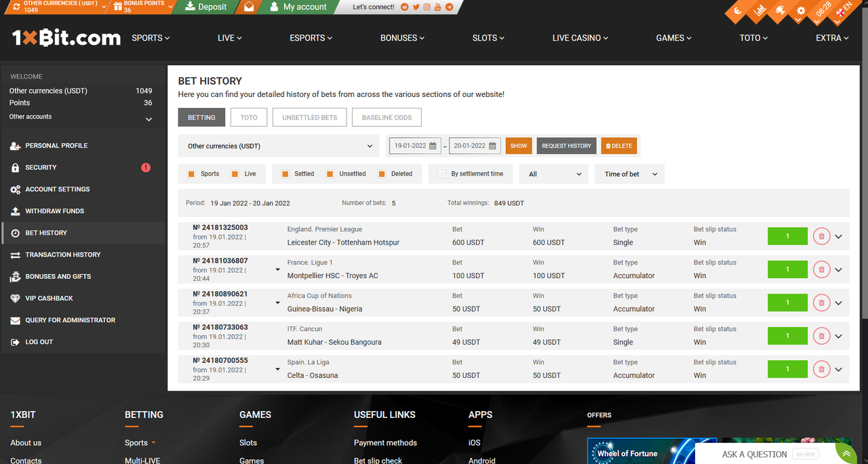Open the messages envelope icon
This screenshot has width=868, height=464.
tap(250, 7)
